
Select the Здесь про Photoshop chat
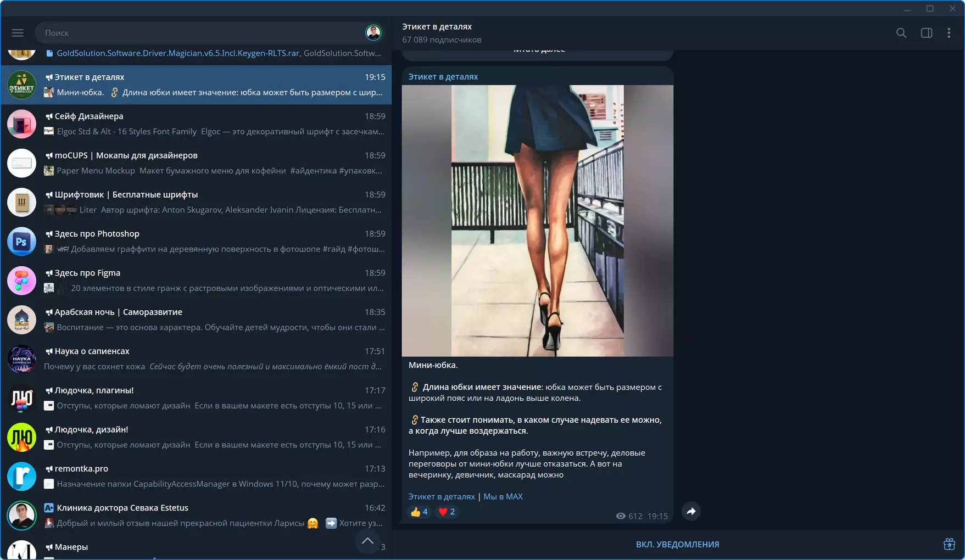click(x=196, y=242)
